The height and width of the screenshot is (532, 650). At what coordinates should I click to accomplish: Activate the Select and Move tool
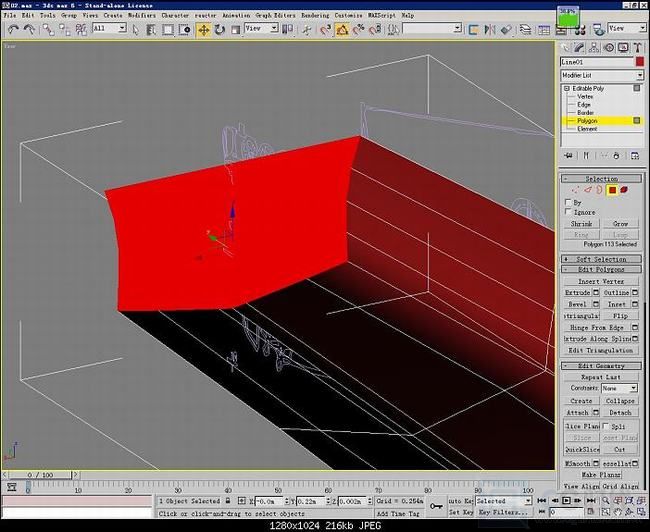pos(204,29)
